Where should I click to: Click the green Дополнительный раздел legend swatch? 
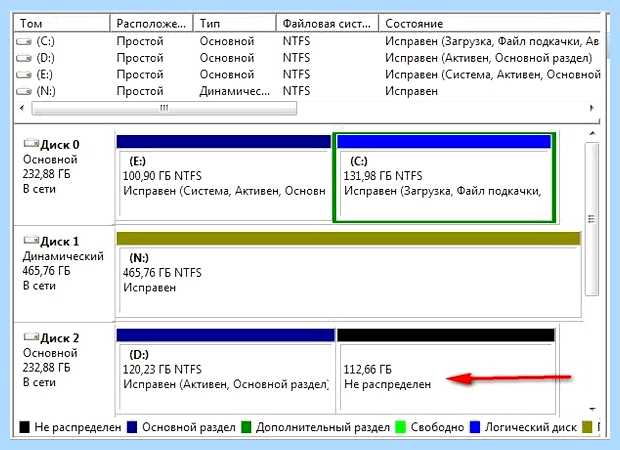click(x=246, y=427)
